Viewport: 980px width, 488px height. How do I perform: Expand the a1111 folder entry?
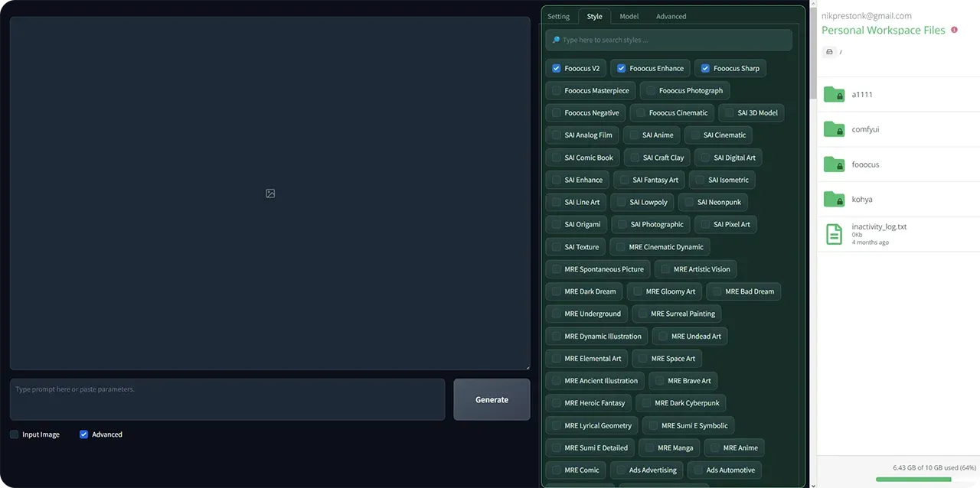coord(861,93)
